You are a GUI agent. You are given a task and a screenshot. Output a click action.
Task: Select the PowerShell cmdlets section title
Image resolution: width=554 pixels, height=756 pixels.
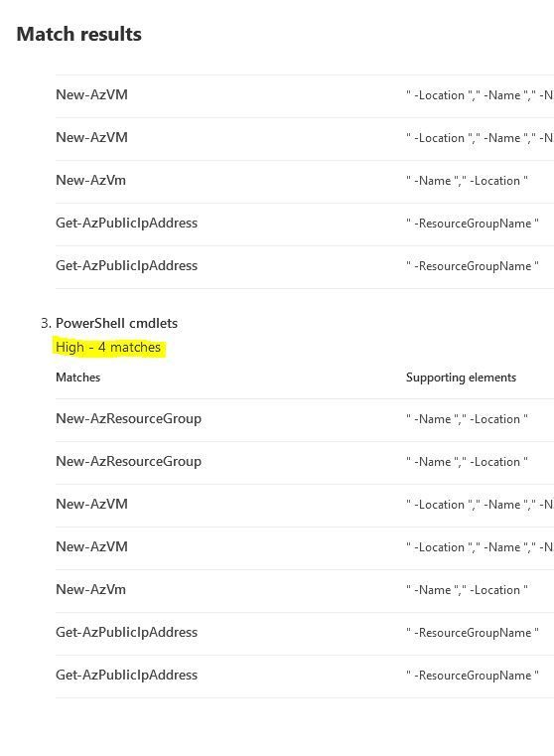click(116, 323)
